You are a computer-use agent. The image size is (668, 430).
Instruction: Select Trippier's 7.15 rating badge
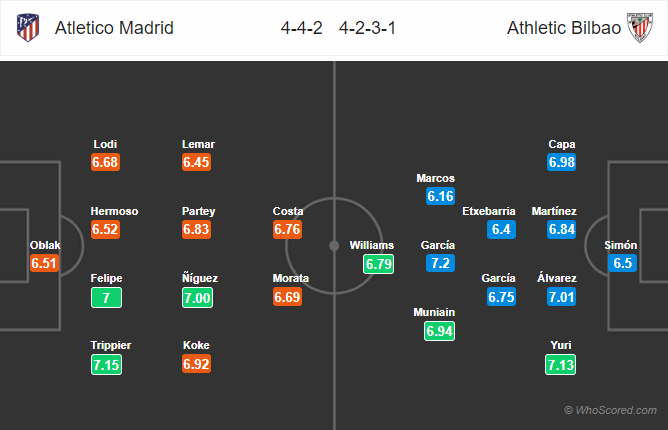coord(106,365)
